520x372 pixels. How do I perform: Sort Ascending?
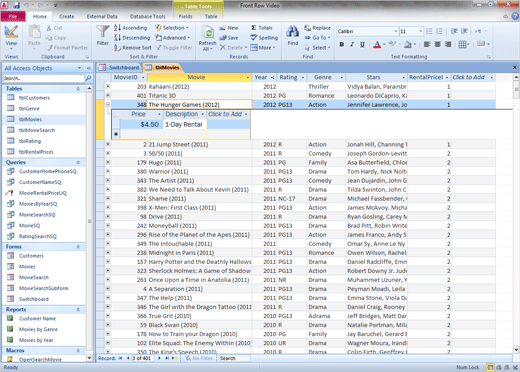click(x=130, y=28)
